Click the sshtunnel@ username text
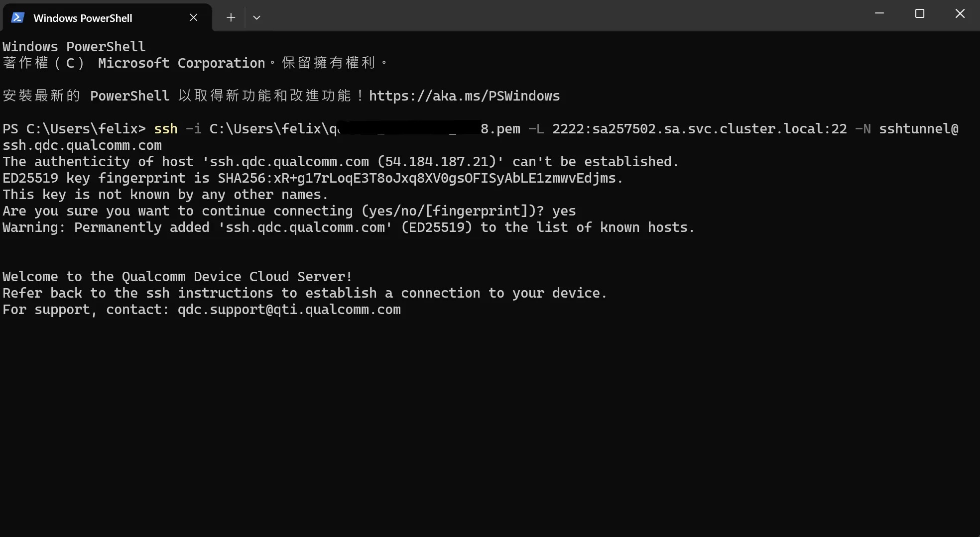Viewport: 980px width, 537px height. coord(919,128)
